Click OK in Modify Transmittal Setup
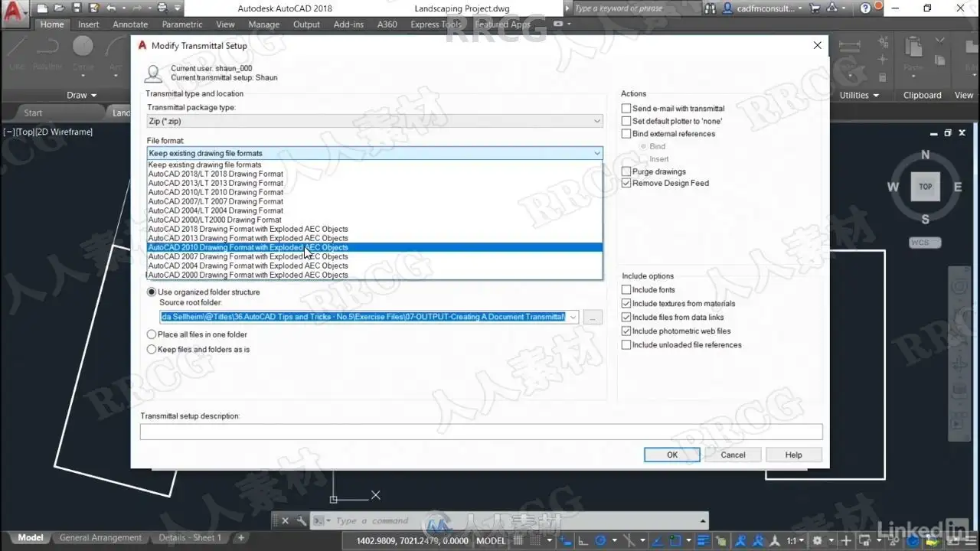The width and height of the screenshot is (980, 551). pyautogui.click(x=671, y=455)
